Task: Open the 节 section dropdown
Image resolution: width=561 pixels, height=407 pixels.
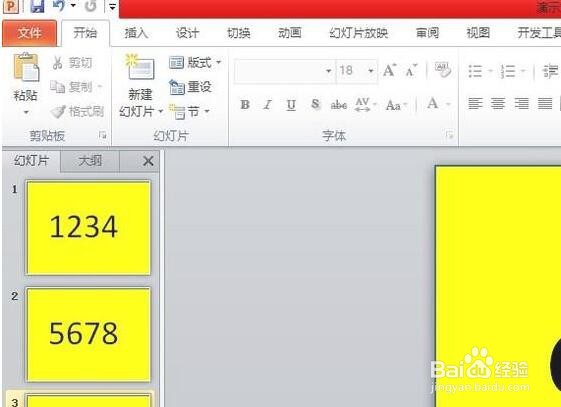Action: tap(189, 112)
